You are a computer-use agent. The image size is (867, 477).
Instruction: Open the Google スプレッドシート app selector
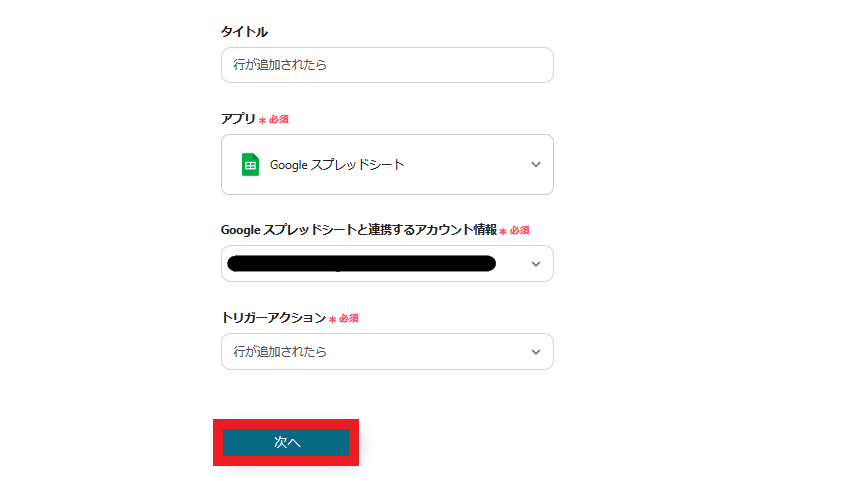(387, 165)
